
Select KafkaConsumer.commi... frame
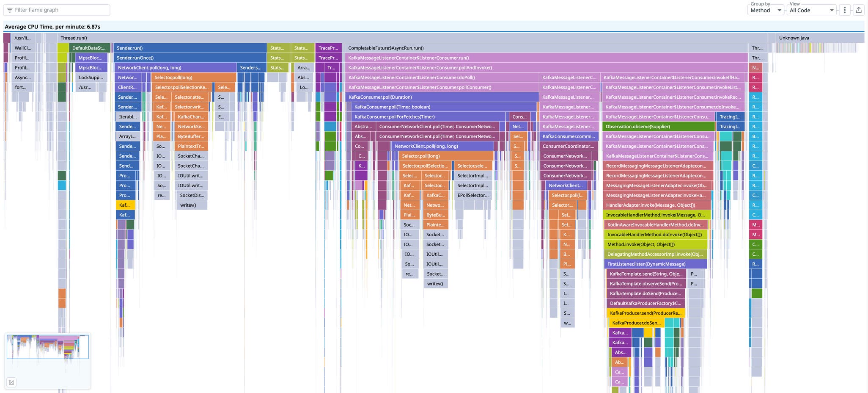[569, 136]
